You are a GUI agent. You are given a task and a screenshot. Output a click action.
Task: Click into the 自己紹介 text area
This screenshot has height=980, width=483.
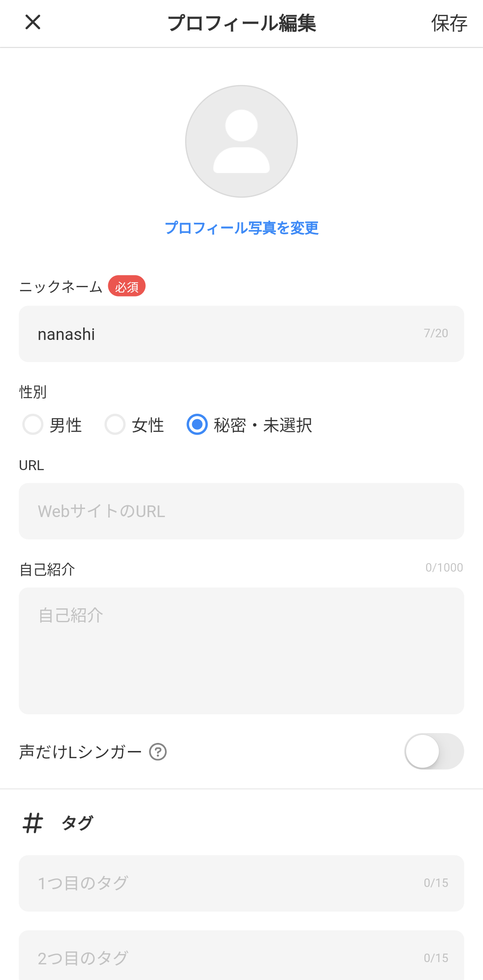(241, 651)
